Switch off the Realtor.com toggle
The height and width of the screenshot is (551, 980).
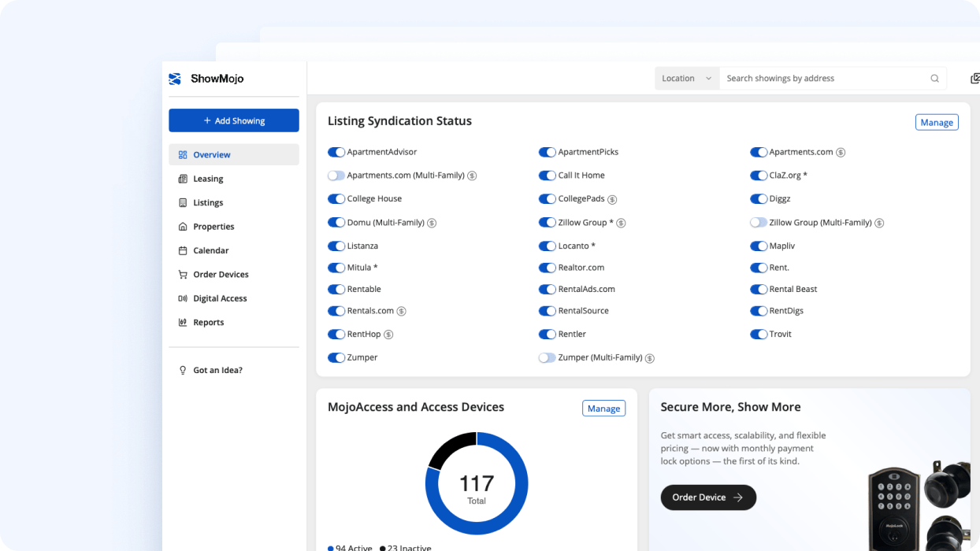pos(548,268)
